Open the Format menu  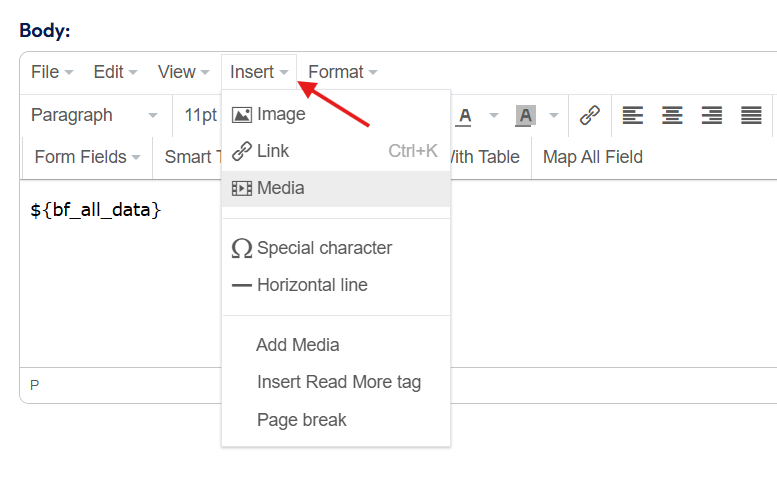click(x=342, y=72)
